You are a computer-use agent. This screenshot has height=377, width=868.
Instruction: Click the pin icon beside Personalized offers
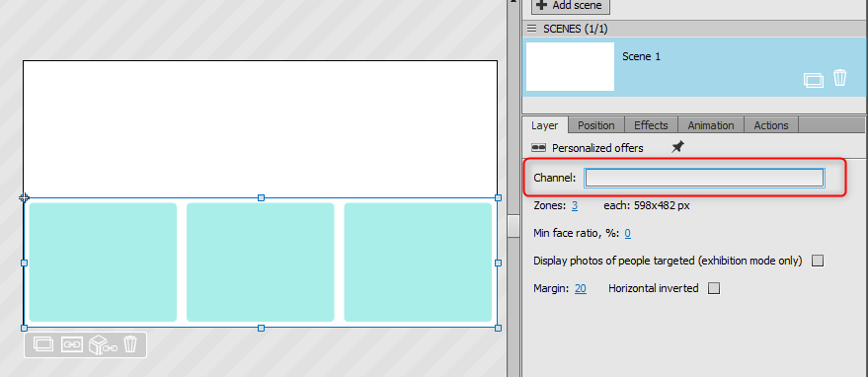coord(677,147)
